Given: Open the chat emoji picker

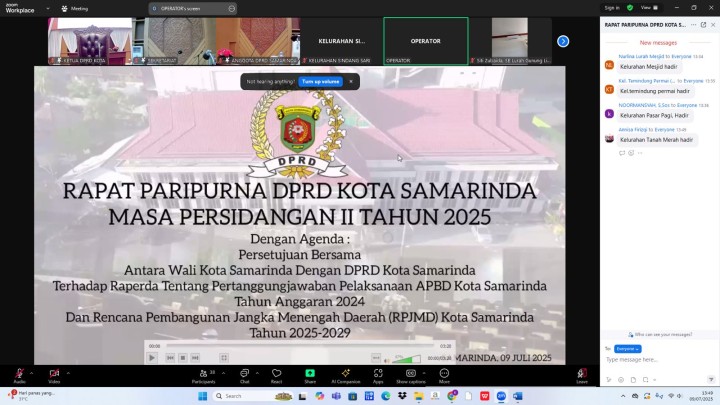Looking at the screenshot, I should 621,380.
